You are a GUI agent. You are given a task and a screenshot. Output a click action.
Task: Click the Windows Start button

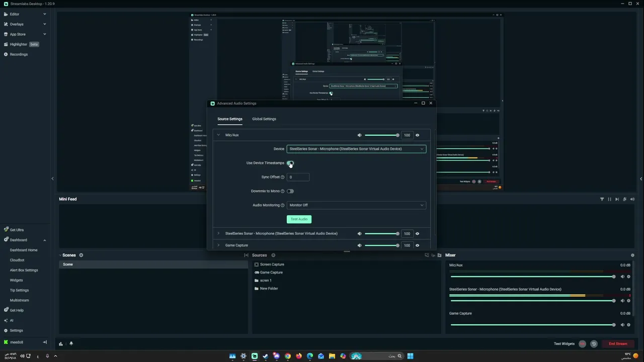[411, 356]
